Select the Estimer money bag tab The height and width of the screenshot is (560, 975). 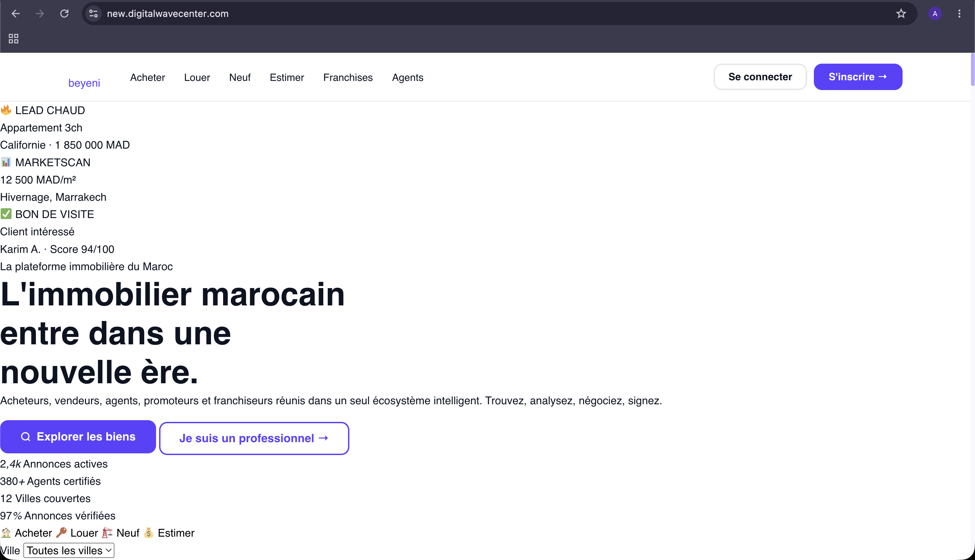click(x=169, y=533)
